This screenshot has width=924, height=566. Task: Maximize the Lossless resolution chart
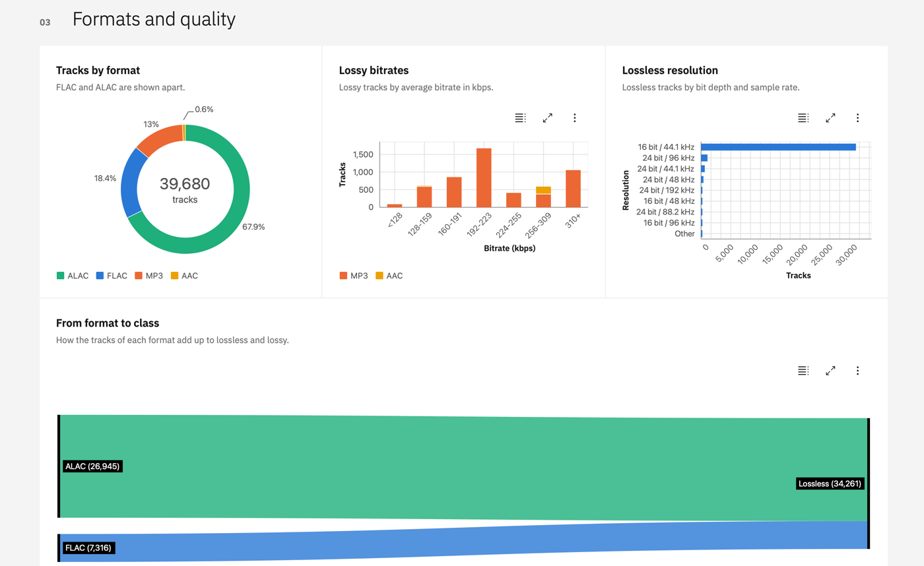click(830, 118)
